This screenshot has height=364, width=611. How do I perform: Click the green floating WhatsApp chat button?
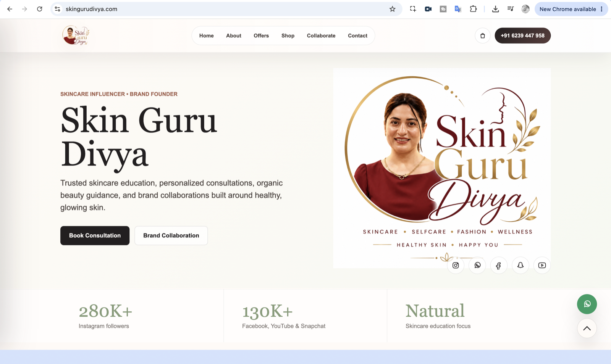pos(587,304)
